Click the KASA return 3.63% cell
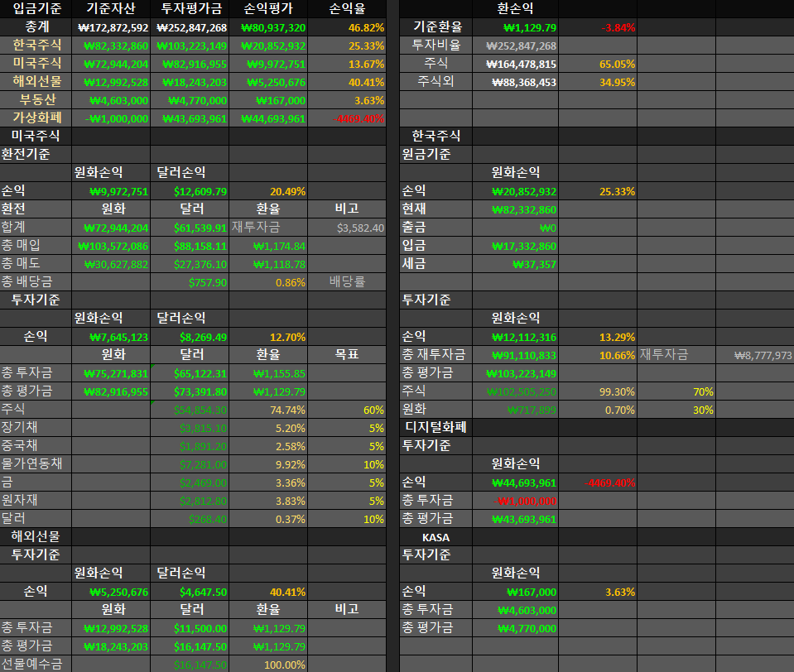This screenshot has height=672, width=794. coord(598,592)
